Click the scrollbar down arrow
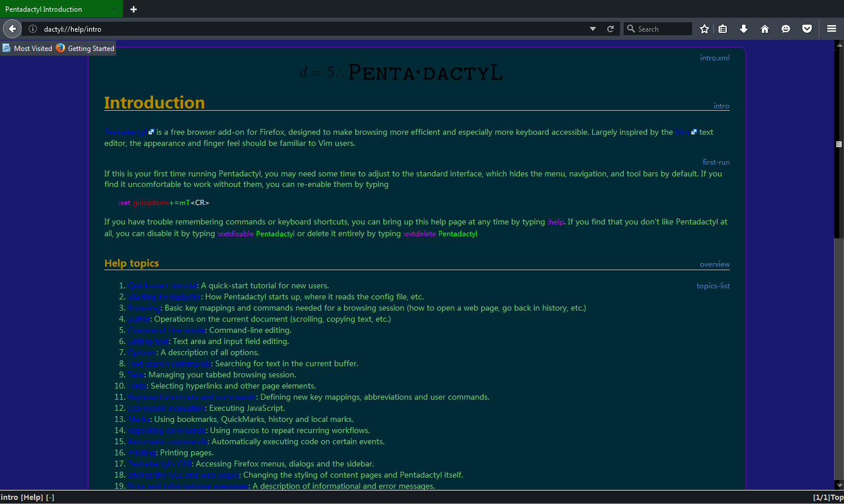844x504 pixels. click(839, 485)
